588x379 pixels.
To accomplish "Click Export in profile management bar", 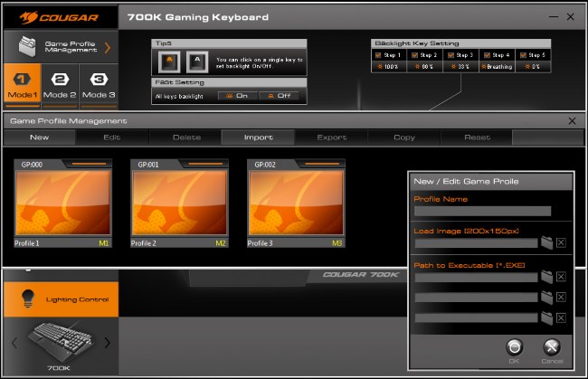I will click(x=332, y=137).
